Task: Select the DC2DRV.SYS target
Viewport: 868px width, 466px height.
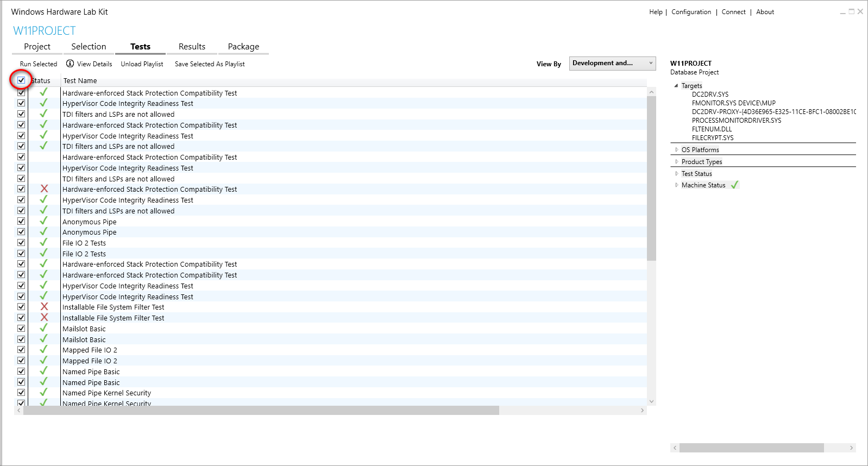Action: (710, 95)
